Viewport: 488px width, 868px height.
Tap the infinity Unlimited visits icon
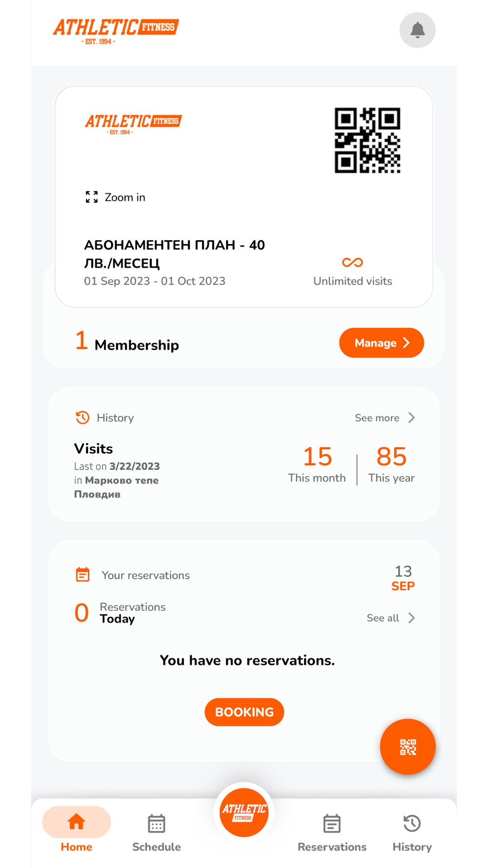point(352,263)
